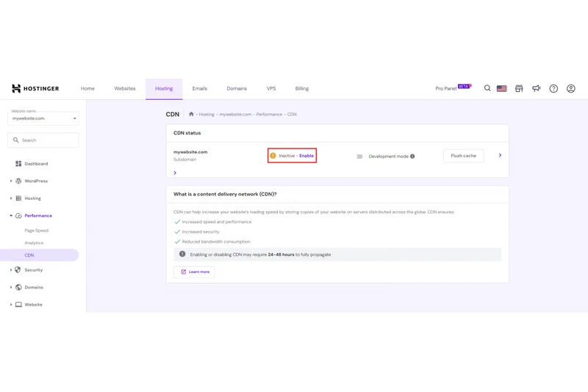Switch to the Billing tab
Screen dimensions: 588x392
301,88
